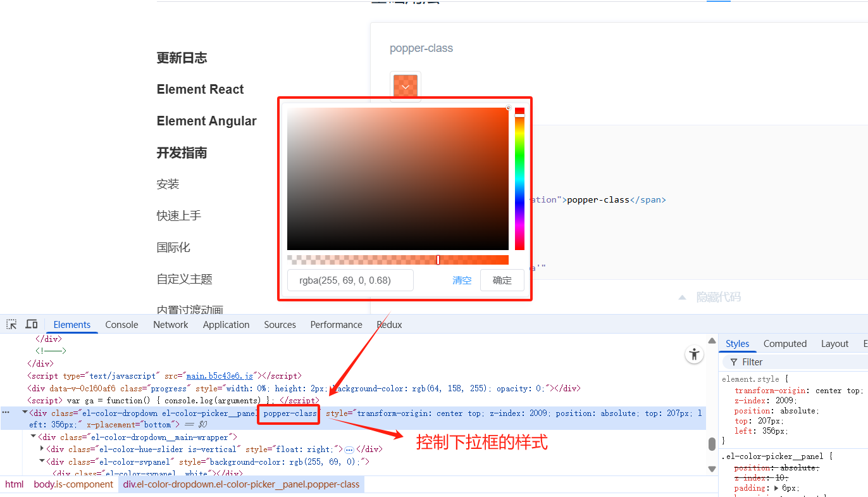Click the Elements tree scrollbar up arrow
The image size is (868, 497).
(x=712, y=341)
